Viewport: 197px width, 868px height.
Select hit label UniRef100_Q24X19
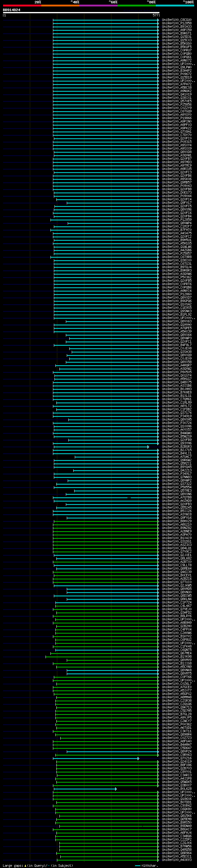click(x=176, y=762)
